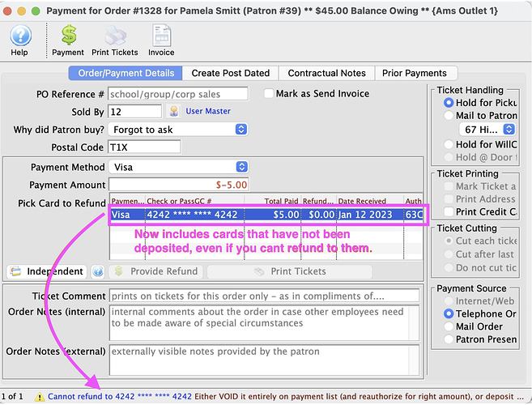Screen dimensions: 532x405
Task: Open the Create Post Dated tab
Action: click(231, 73)
